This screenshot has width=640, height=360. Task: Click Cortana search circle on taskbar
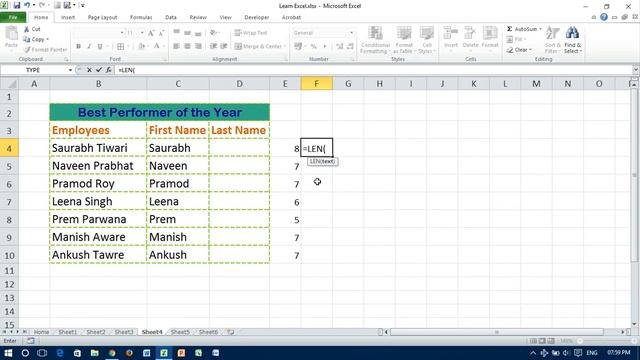(x=25, y=353)
